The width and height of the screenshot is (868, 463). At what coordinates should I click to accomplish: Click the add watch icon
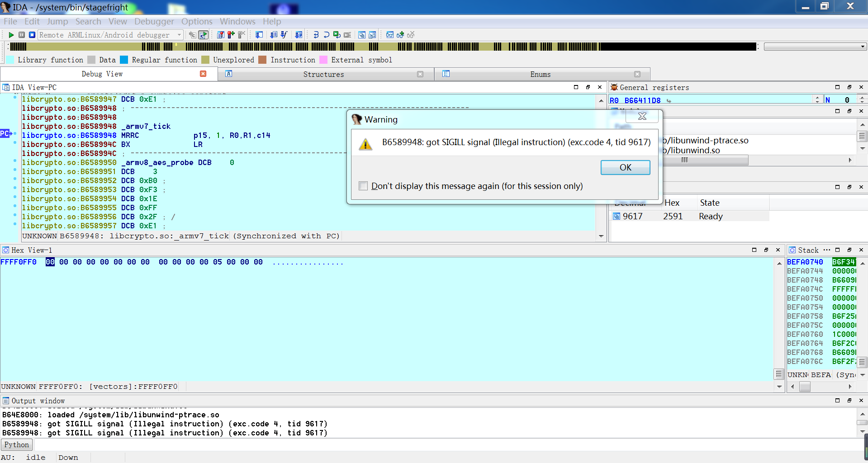400,35
